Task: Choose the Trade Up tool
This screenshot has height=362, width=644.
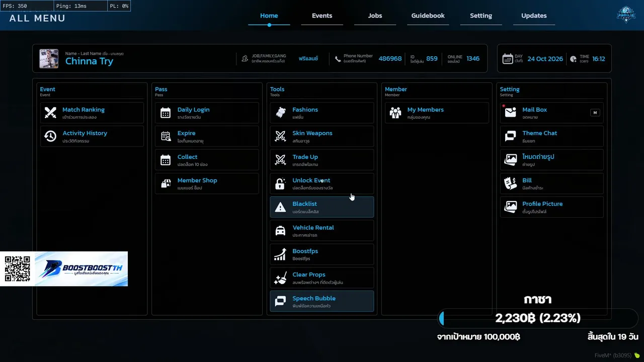Action: (x=322, y=160)
